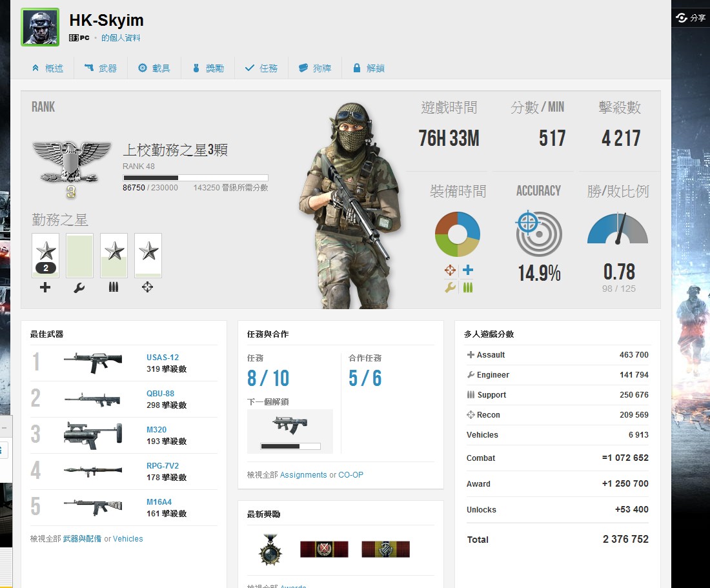The image size is (710, 588).
Task: Click the 4 217 kills value
Action: pyautogui.click(x=621, y=139)
